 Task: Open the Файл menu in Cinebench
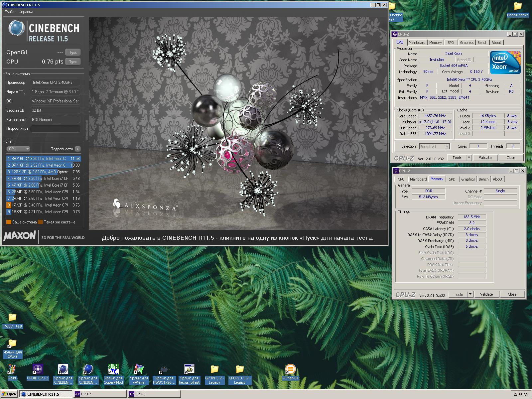[x=9, y=12]
